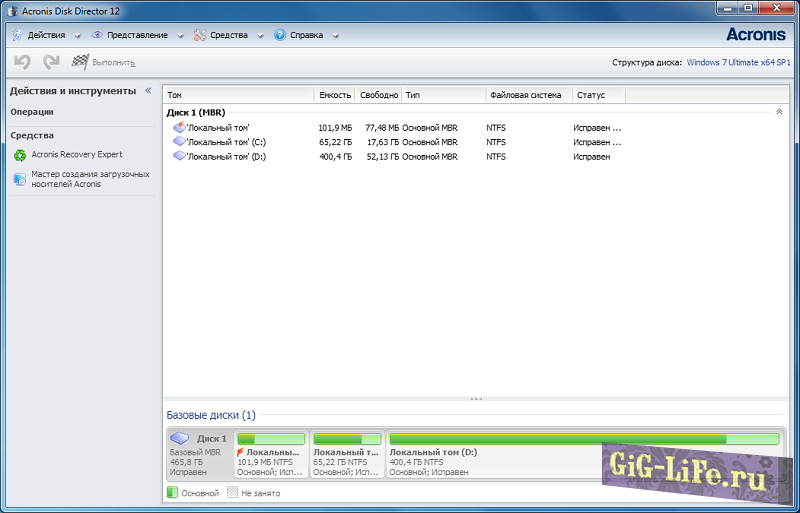Open the dropdown arrow next to Действия

(76, 36)
